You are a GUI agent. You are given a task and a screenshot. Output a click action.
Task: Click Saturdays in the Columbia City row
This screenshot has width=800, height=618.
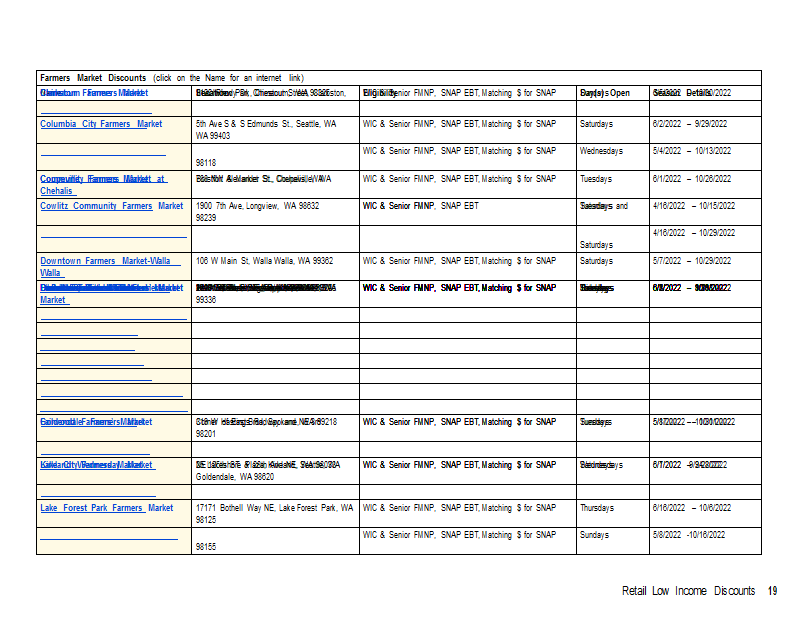pyautogui.click(x=596, y=124)
